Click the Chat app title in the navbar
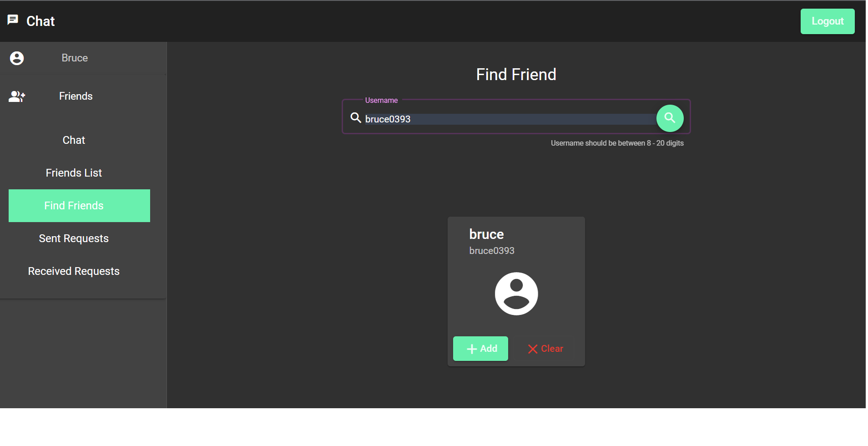This screenshot has height=446, width=868. (x=40, y=21)
